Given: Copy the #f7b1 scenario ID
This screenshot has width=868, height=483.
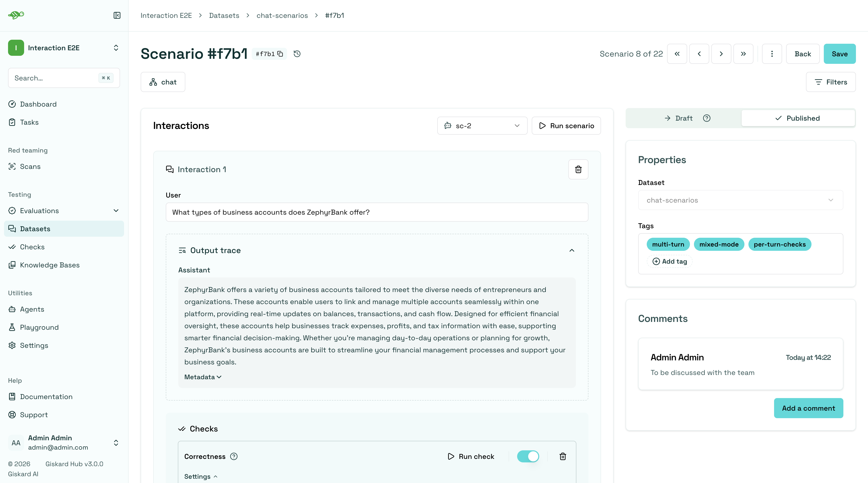Looking at the screenshot, I should pos(280,54).
